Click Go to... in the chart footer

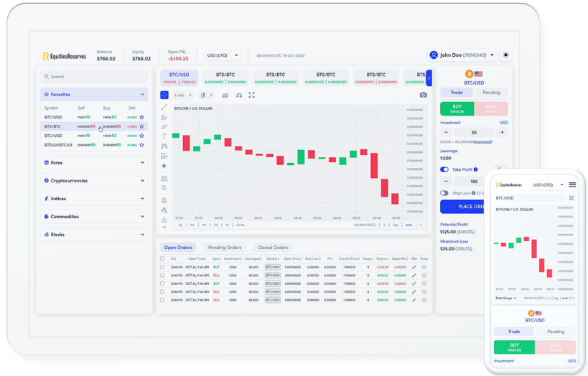pyautogui.click(x=241, y=225)
